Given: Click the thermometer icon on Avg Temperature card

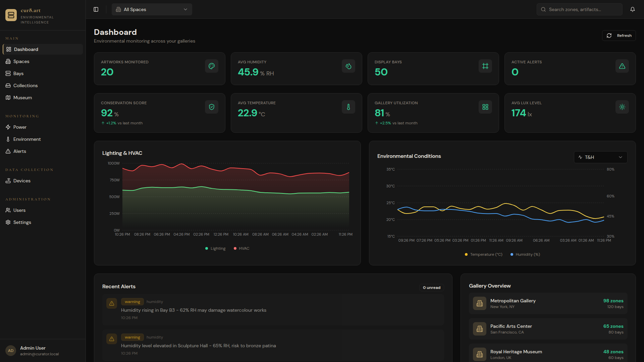Looking at the screenshot, I should tap(348, 107).
